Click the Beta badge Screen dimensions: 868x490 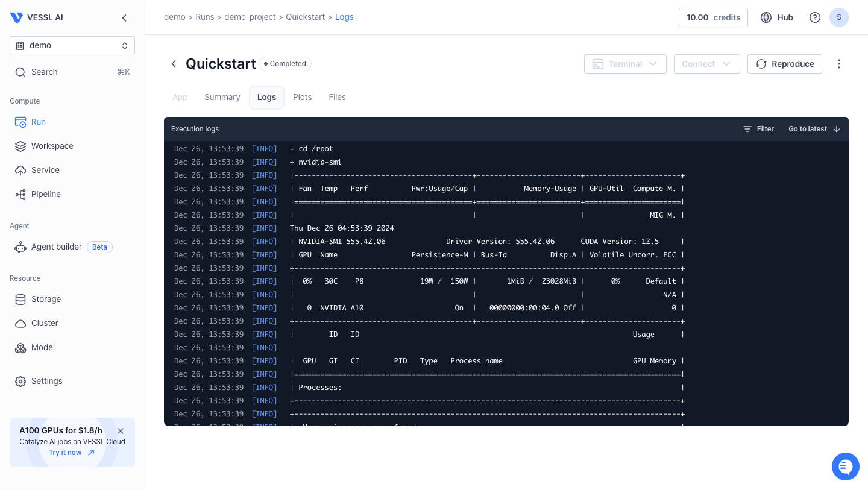[x=100, y=247]
